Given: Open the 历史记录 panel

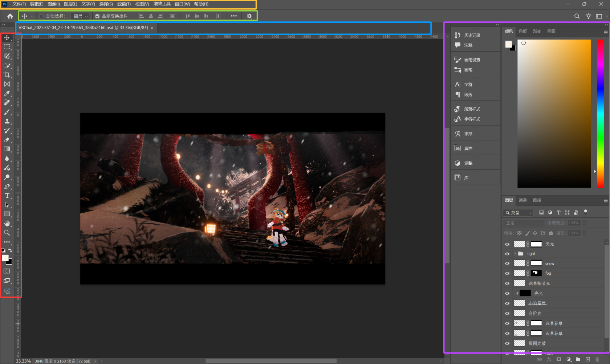Looking at the screenshot, I should pyautogui.click(x=472, y=35).
